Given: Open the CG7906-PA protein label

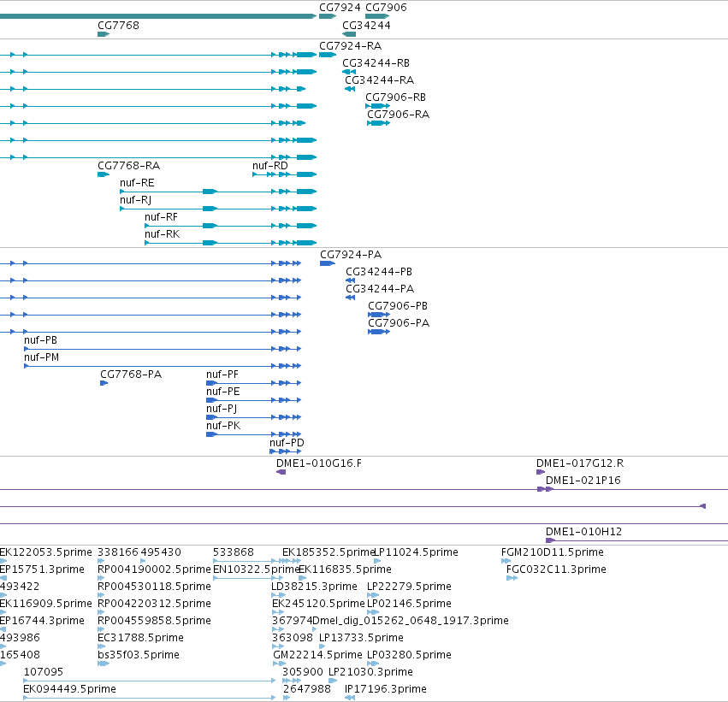Looking at the screenshot, I should pyautogui.click(x=399, y=323).
